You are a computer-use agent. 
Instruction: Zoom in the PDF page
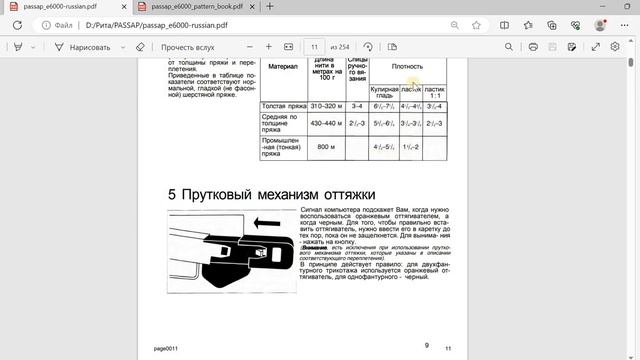pyautogui.click(x=269, y=47)
